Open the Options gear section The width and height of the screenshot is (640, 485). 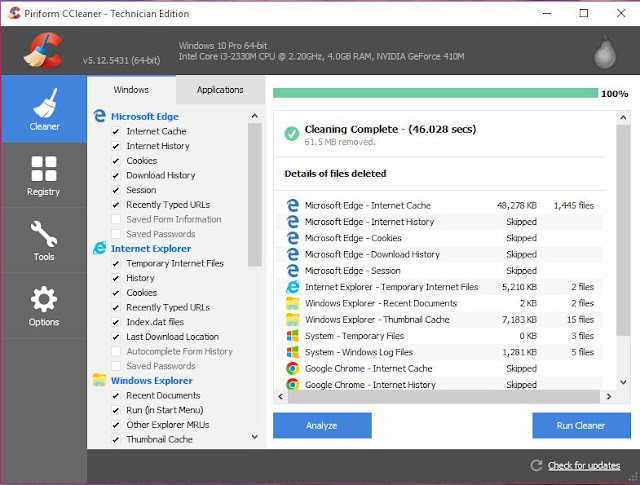click(x=44, y=305)
